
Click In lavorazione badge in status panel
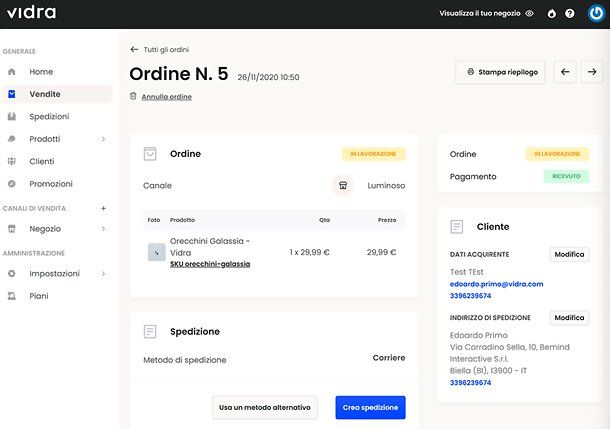point(557,154)
